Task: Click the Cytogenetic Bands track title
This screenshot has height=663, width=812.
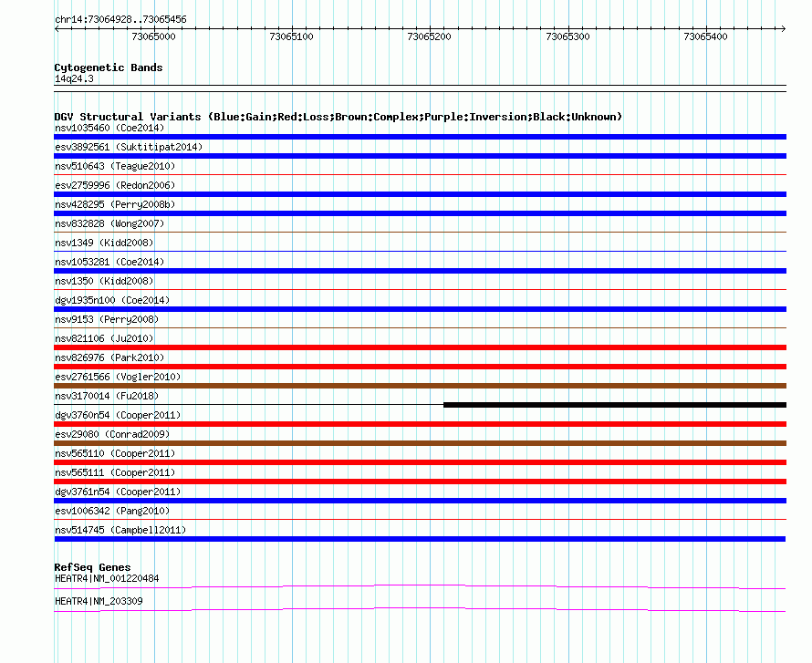Action: (x=109, y=67)
